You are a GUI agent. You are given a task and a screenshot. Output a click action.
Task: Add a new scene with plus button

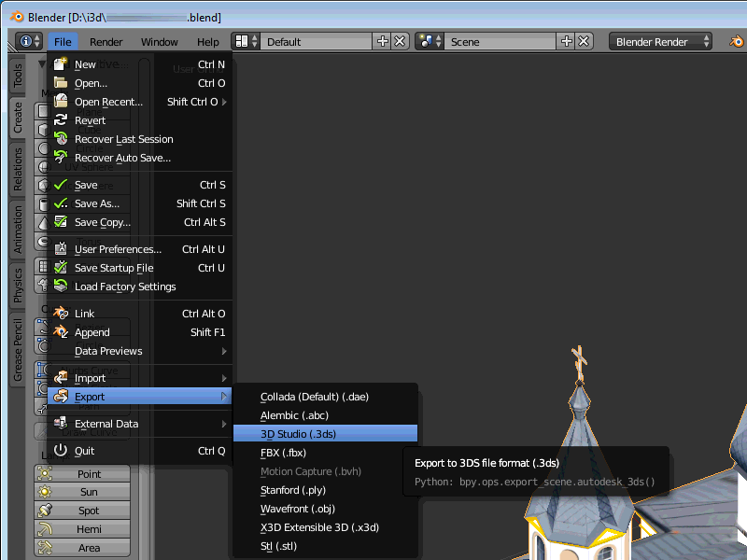[567, 42]
